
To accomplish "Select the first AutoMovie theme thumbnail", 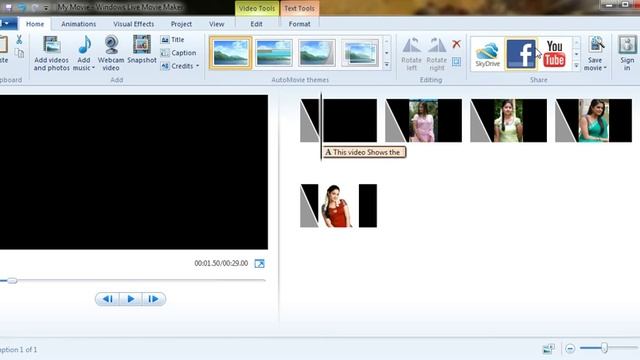I will [x=231, y=53].
